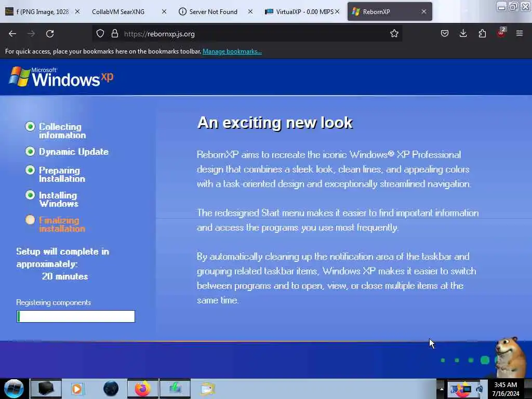Click the taskbar clock showing 3:45 AM
Screen dimensions: 532x399
point(506,389)
